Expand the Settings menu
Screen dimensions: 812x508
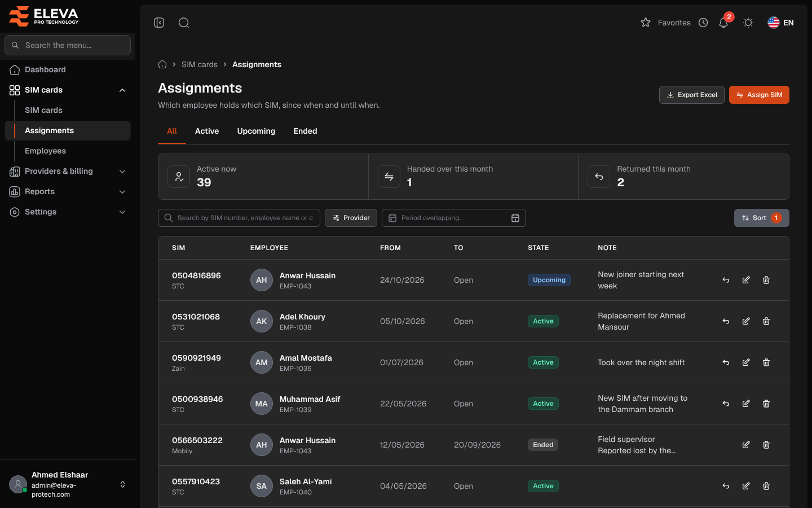(x=68, y=212)
